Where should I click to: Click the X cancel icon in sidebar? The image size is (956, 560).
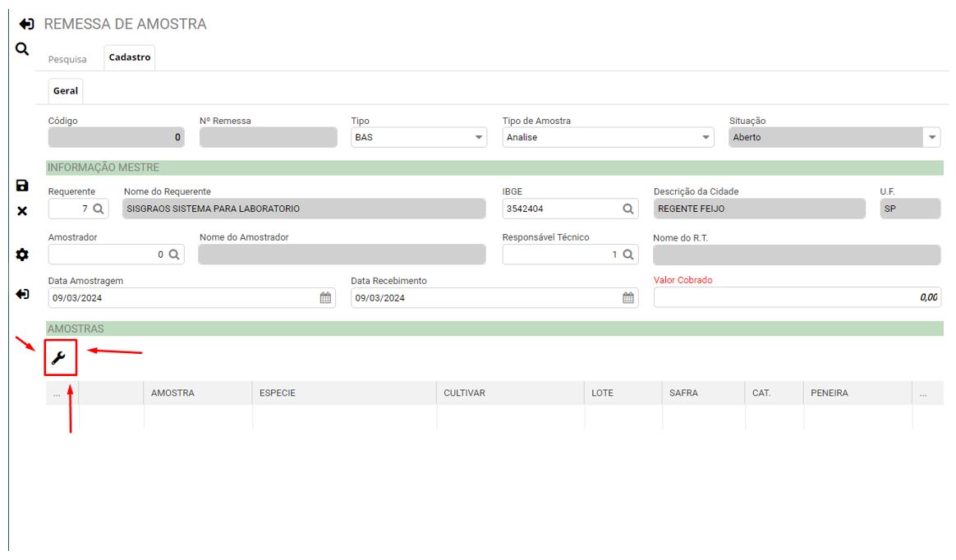pyautogui.click(x=22, y=211)
